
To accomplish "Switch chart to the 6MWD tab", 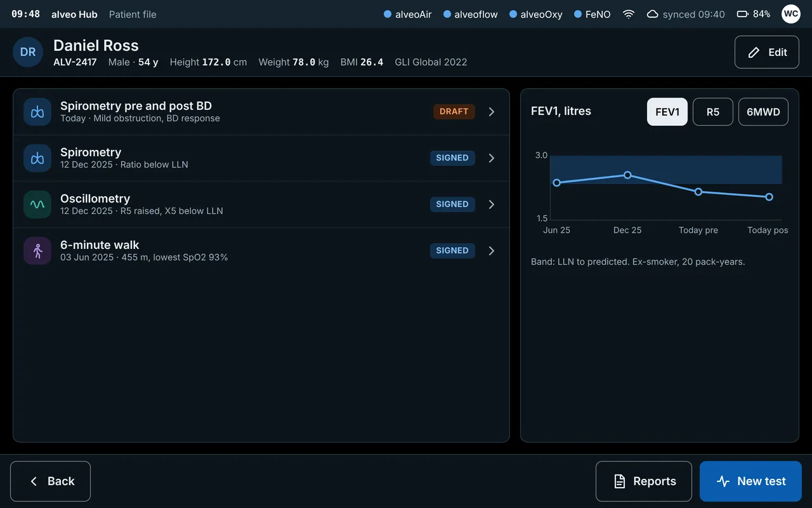I will [x=763, y=112].
